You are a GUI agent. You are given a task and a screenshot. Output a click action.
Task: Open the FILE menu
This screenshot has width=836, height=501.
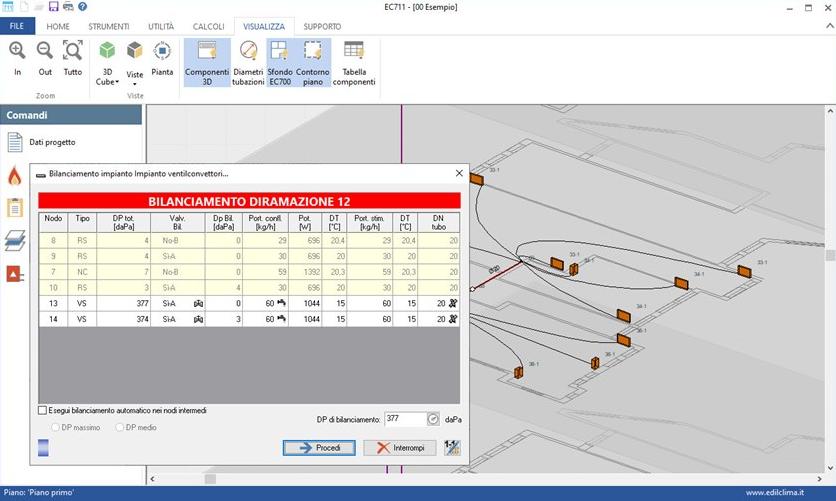click(17, 25)
